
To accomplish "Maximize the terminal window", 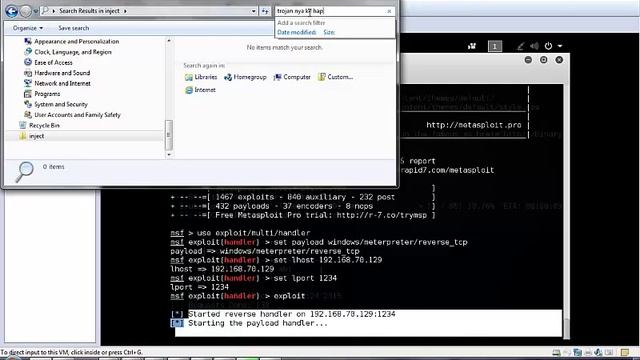I will (x=544, y=60).
